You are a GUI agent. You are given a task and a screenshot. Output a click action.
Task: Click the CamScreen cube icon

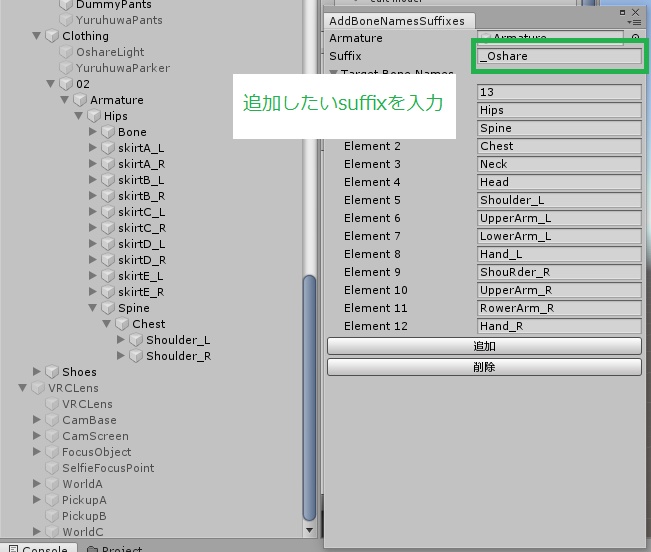tap(52, 436)
